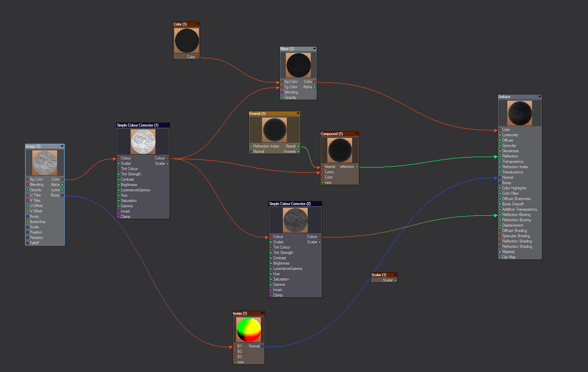Click the Alpha output socket on Mixer (1) node

(x=314, y=87)
